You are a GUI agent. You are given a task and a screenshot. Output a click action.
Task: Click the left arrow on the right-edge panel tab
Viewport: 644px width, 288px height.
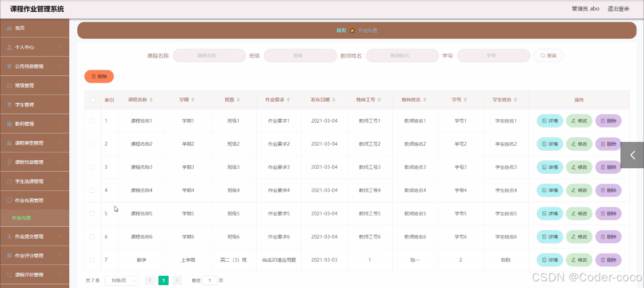[632, 155]
